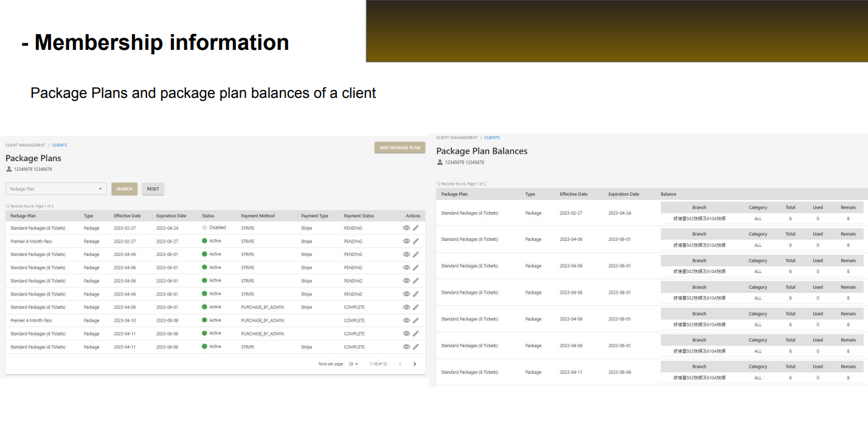Click the Actions column header
Screen dimensions: 868x428
(x=413, y=216)
